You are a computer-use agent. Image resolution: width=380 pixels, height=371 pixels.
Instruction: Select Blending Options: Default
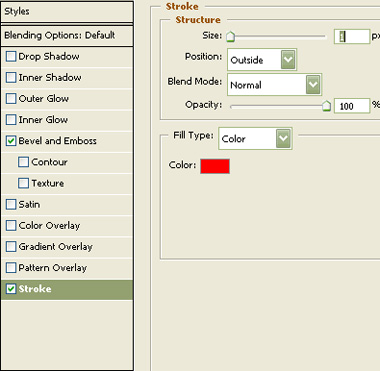67,35
